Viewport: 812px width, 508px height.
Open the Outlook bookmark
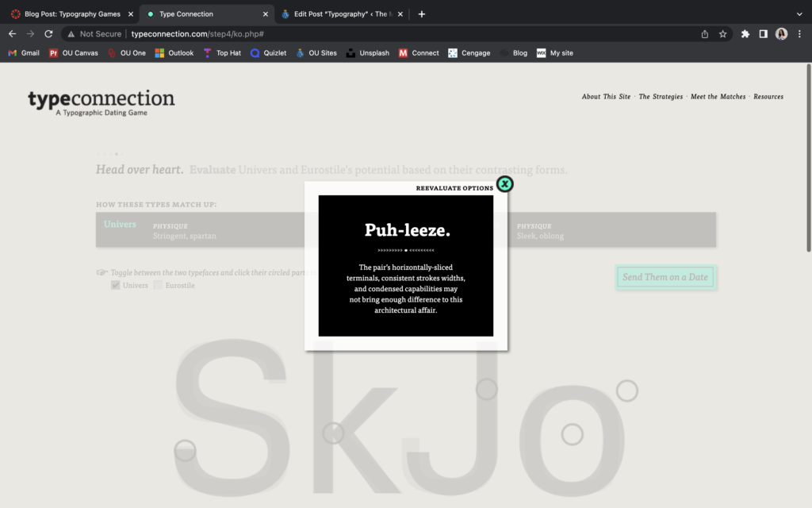point(174,53)
